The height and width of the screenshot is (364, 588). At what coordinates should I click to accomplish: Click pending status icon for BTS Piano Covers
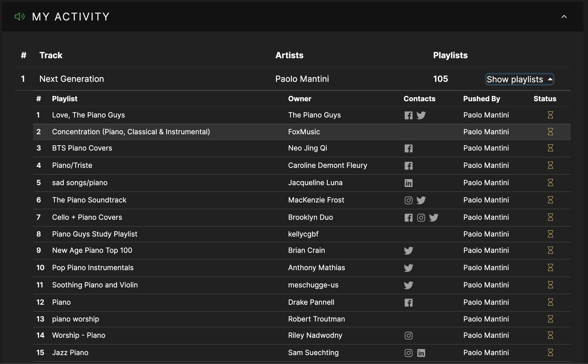550,148
